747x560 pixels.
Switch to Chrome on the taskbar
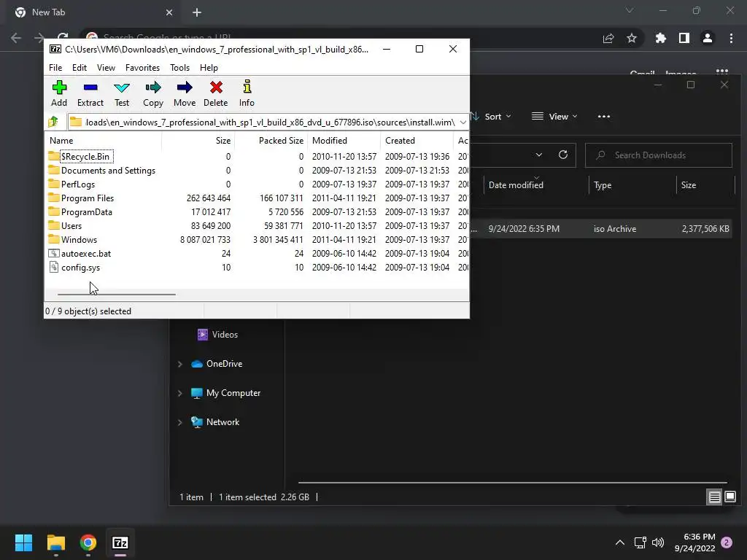click(x=88, y=542)
